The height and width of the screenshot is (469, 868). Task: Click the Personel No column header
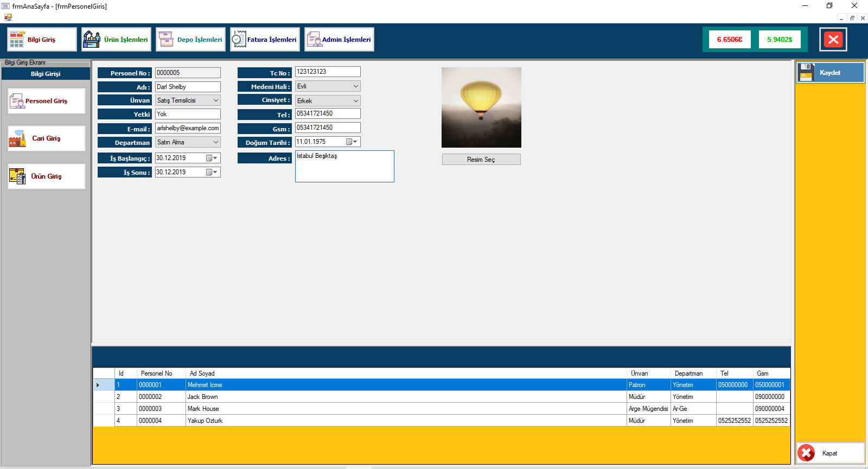161,373
